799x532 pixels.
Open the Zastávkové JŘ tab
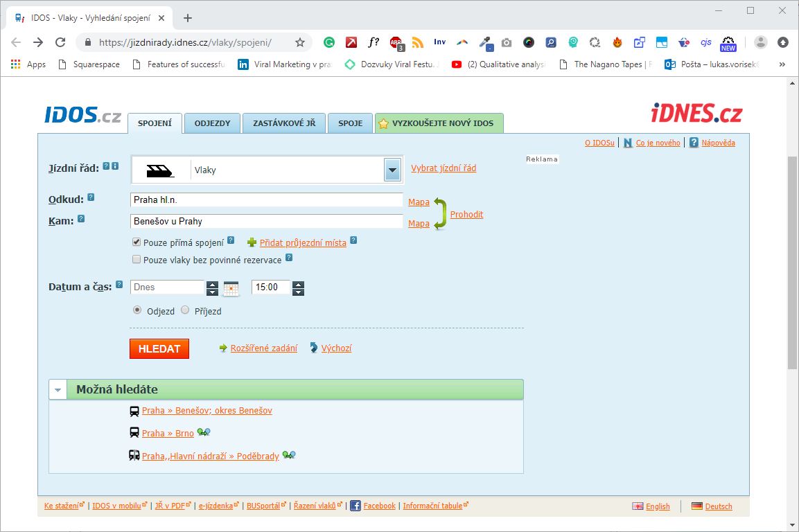283,123
